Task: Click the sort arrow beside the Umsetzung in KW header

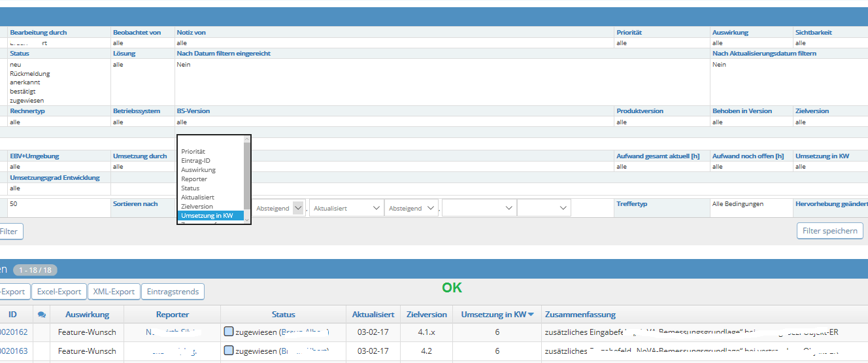Action: click(x=531, y=315)
